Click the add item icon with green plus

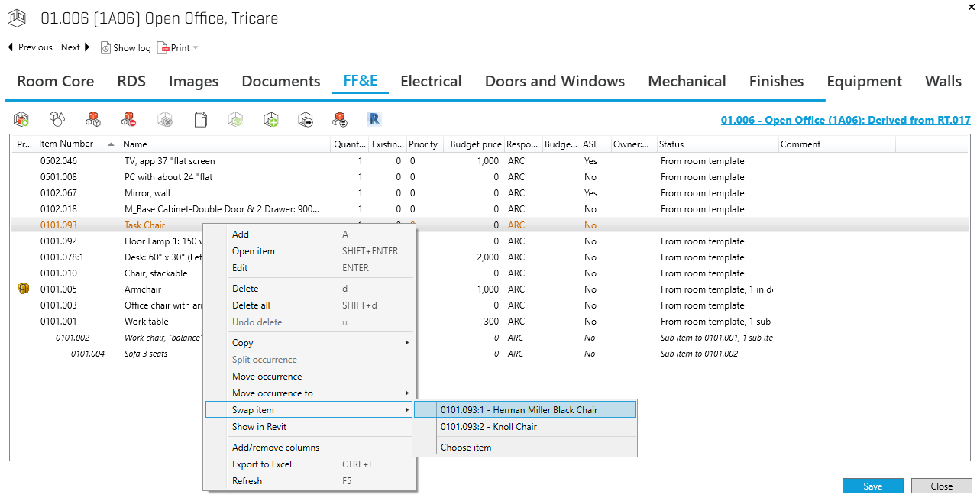point(21,119)
